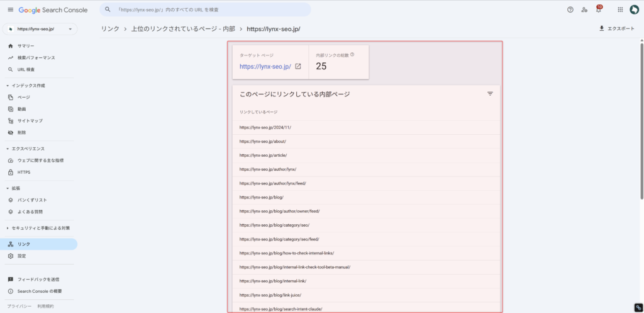644x313 pixels.
Task: Click the manage users icon
Action: 584,9
